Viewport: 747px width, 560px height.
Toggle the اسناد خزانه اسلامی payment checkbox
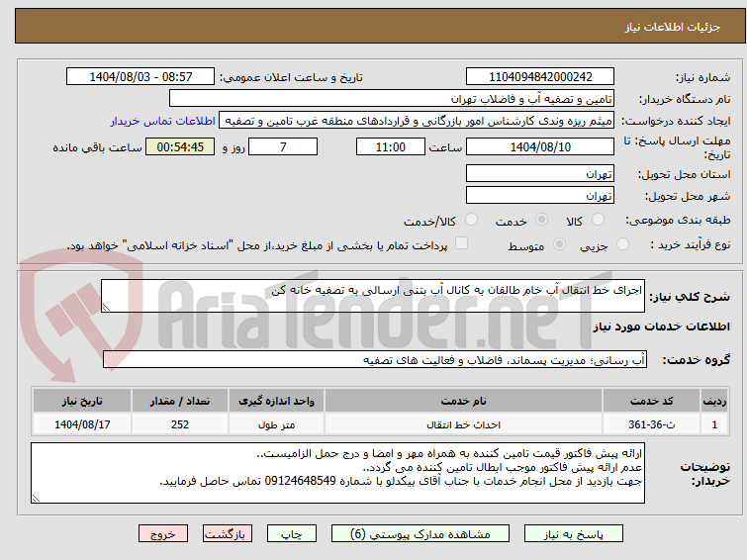click(461, 243)
